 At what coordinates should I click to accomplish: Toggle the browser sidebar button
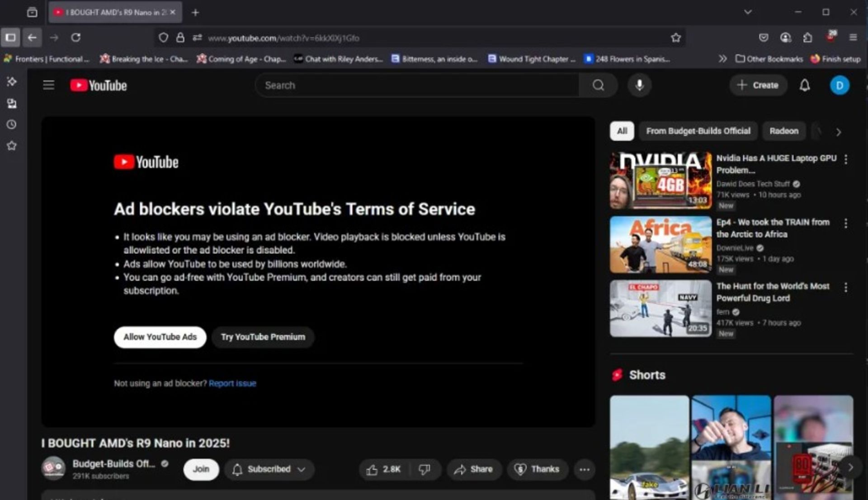point(10,37)
